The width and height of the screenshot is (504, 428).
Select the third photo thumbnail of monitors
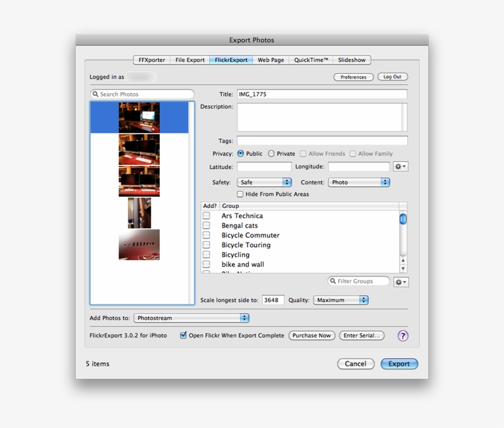point(139,181)
